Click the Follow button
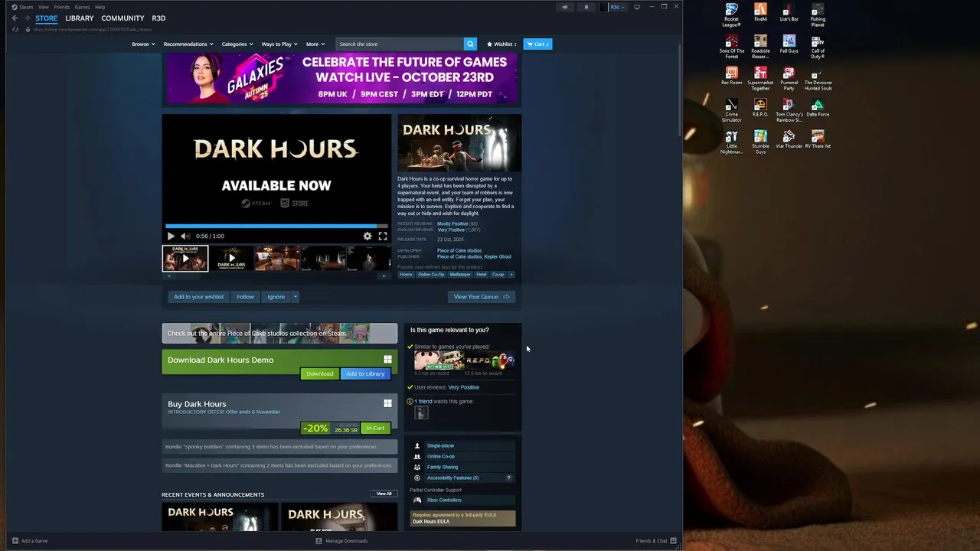The image size is (980, 551). [245, 297]
